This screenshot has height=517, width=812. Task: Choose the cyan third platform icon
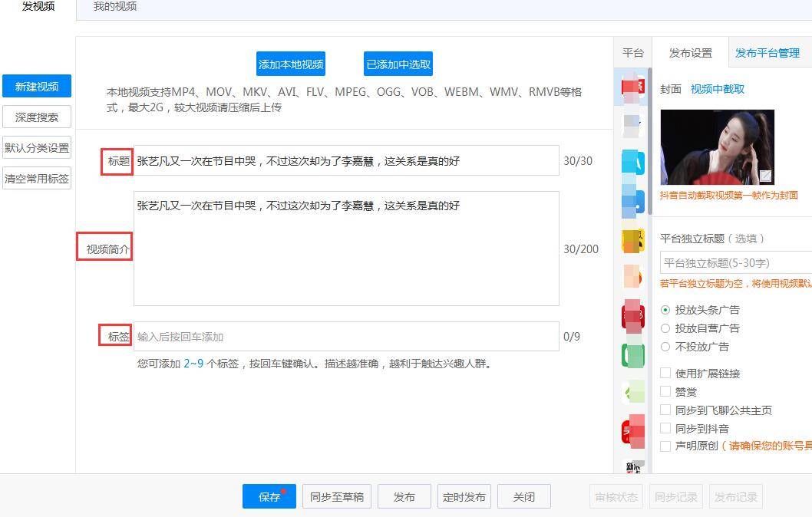632,162
